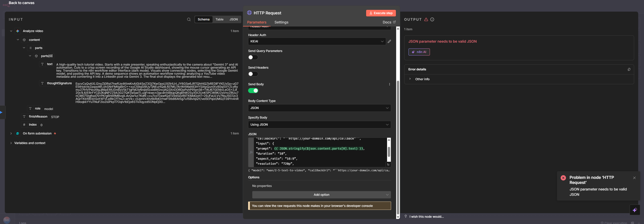Expand the JSON editor with corner icon
The height and width of the screenshot is (224, 644).
(388, 164)
